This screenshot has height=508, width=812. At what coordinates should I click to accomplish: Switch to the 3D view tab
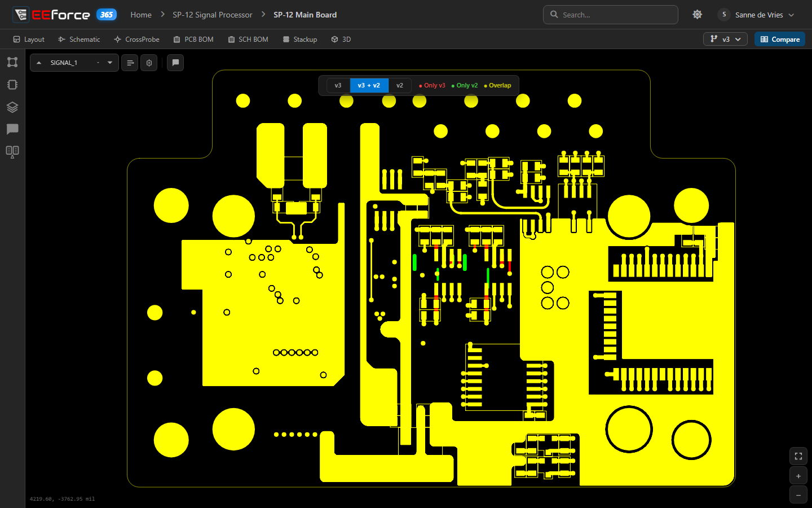[x=341, y=40]
